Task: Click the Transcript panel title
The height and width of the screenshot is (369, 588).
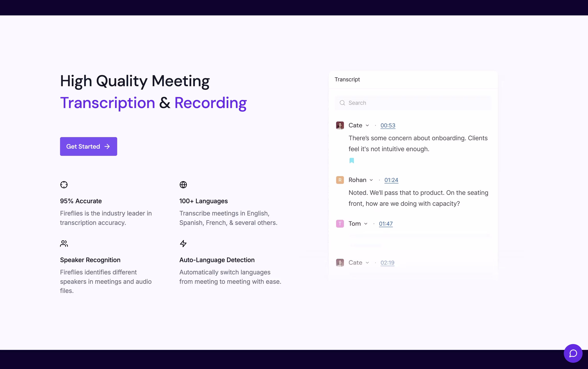Action: (x=347, y=80)
